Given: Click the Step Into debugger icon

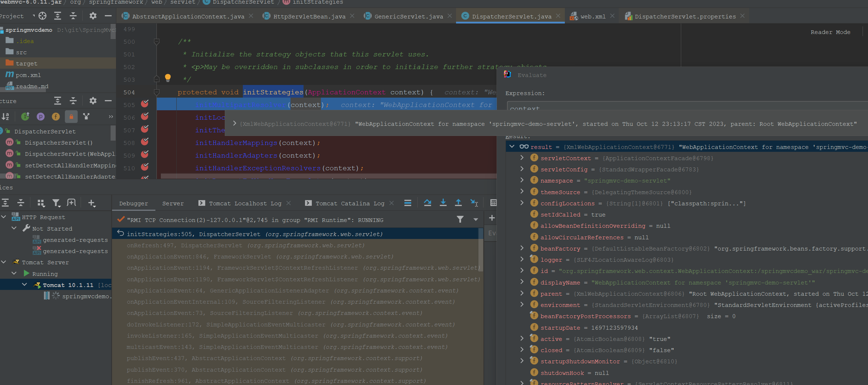Looking at the screenshot, I should tap(443, 203).
